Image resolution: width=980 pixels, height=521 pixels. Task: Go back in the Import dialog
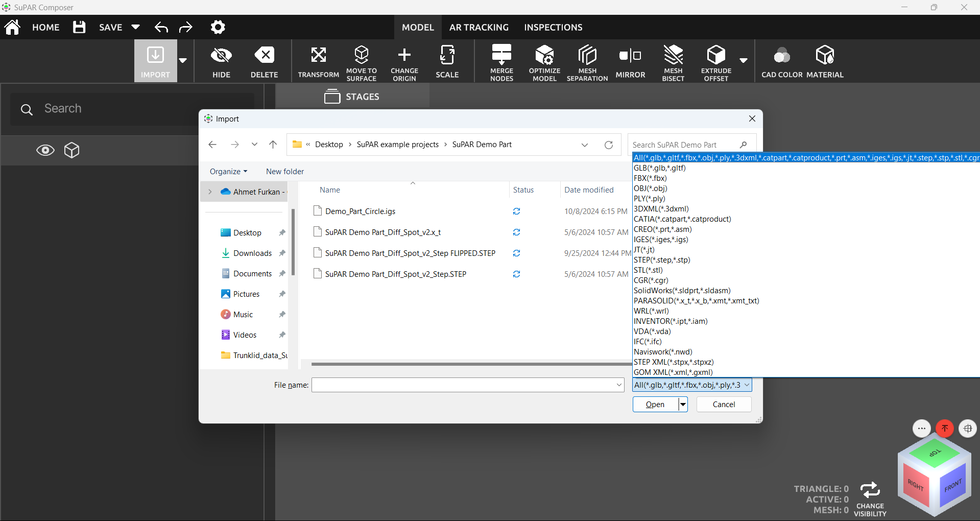pyautogui.click(x=213, y=145)
